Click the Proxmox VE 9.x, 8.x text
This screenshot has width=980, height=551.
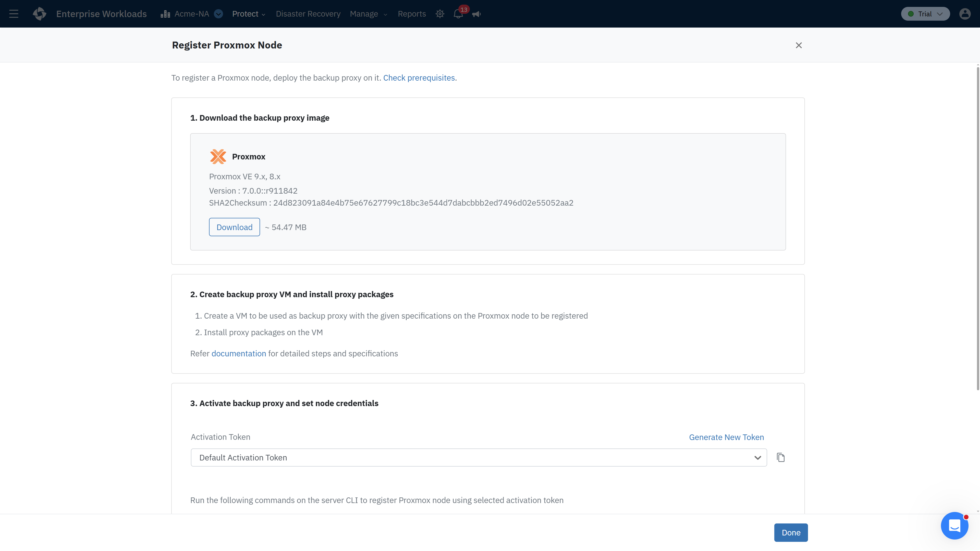click(245, 177)
